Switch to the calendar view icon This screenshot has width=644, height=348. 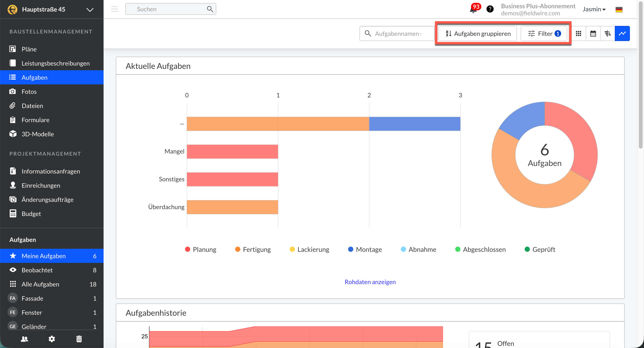(593, 33)
